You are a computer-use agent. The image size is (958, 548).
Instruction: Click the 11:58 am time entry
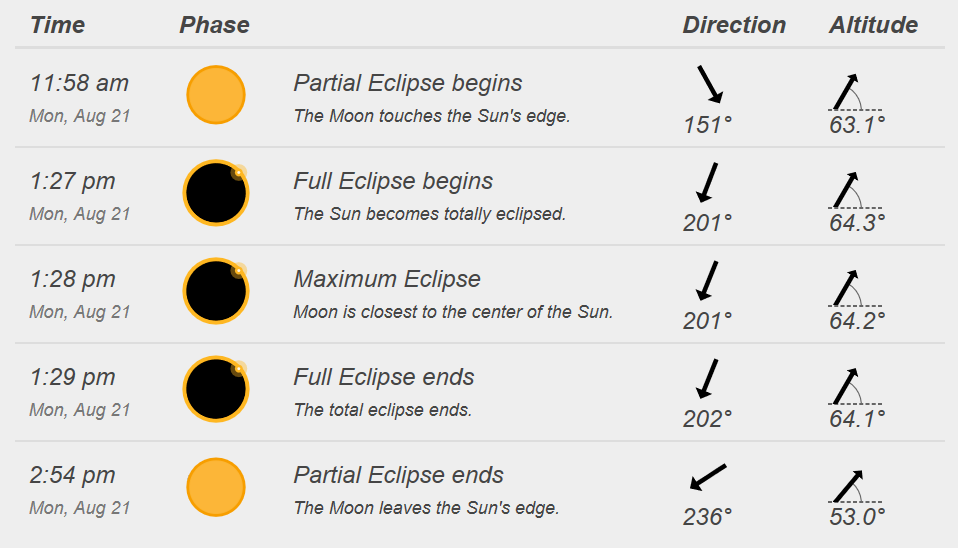click(x=79, y=83)
